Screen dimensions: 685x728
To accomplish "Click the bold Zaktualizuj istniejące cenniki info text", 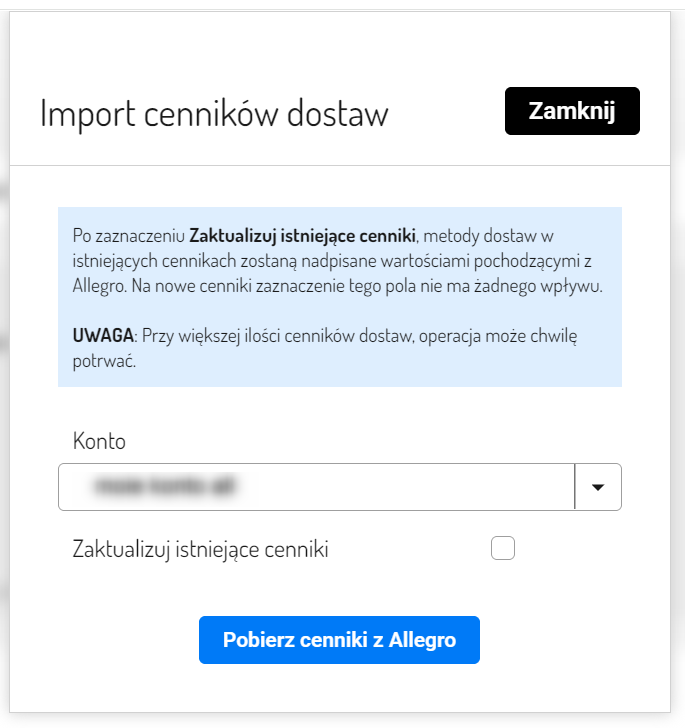I will click(x=302, y=236).
